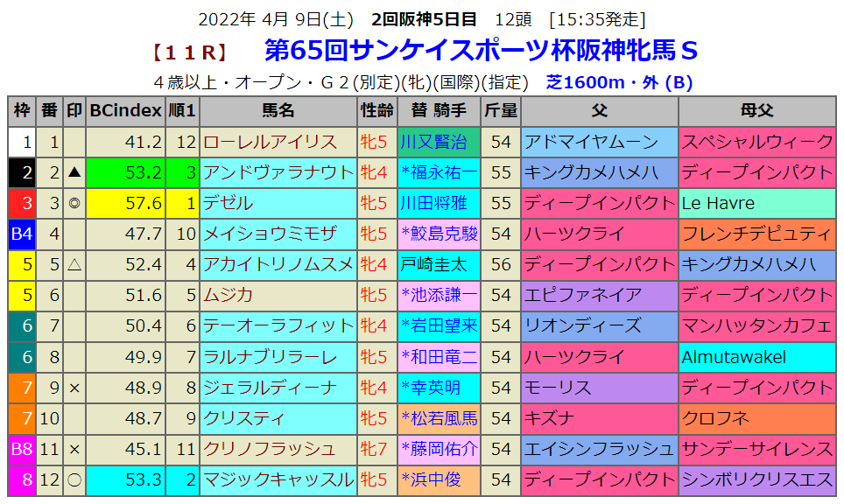Click the ▲ mark for アンドヴァラナウト
844x504 pixels.
(x=74, y=172)
